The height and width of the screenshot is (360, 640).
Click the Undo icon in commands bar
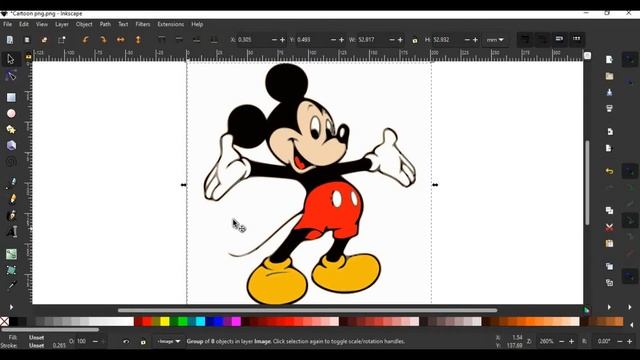(x=609, y=171)
